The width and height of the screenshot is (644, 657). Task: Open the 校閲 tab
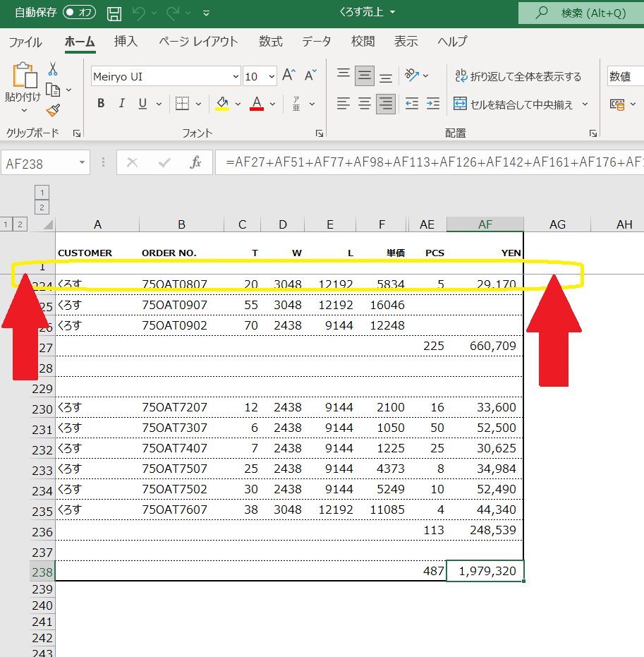coord(363,41)
